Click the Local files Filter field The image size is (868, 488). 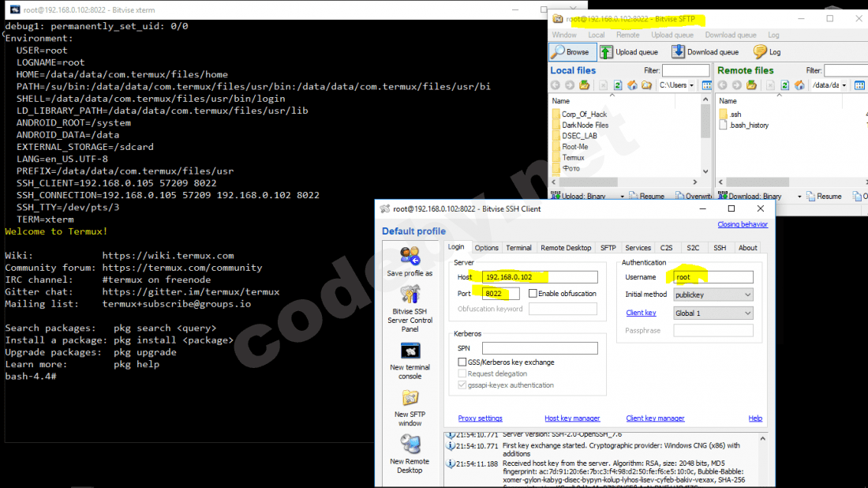685,70
